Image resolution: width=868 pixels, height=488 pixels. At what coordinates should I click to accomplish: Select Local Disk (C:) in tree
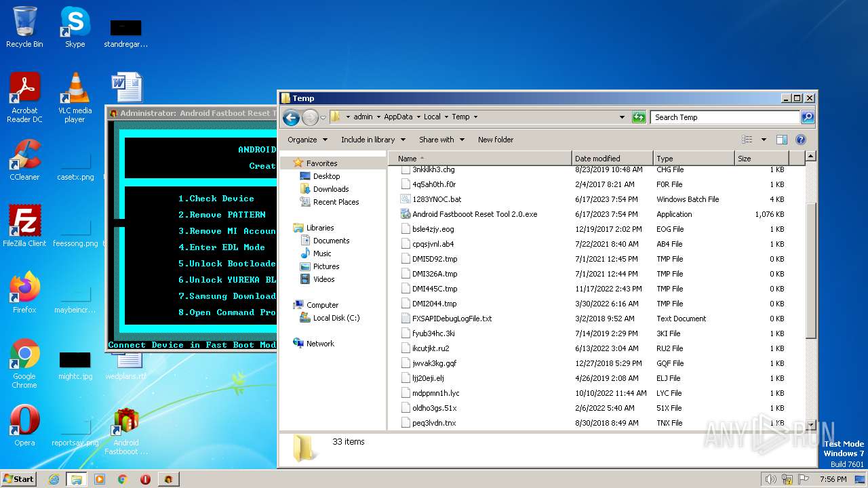click(336, 318)
